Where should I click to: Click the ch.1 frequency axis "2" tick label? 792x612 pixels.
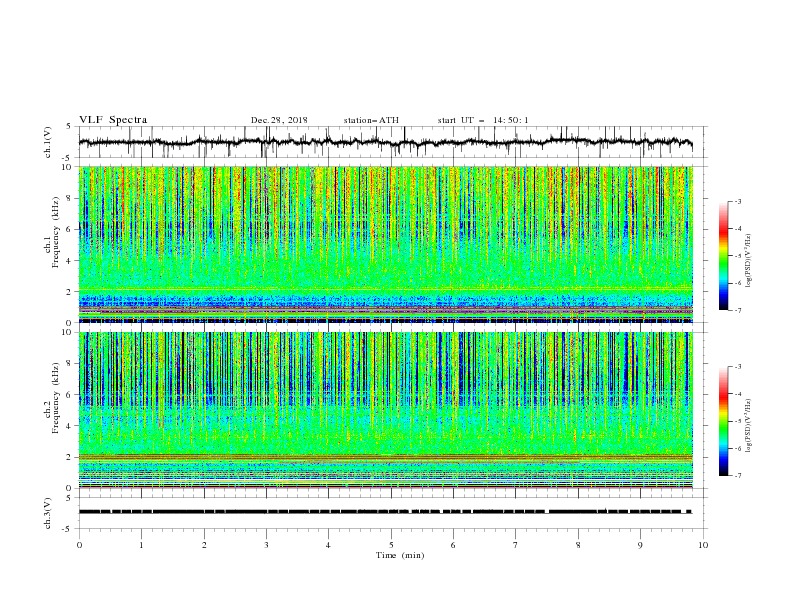70,292
